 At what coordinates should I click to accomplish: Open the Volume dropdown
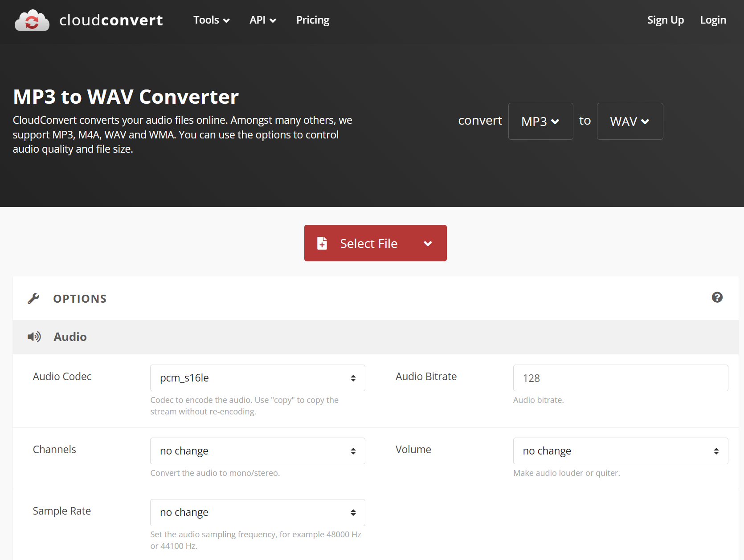[620, 451]
